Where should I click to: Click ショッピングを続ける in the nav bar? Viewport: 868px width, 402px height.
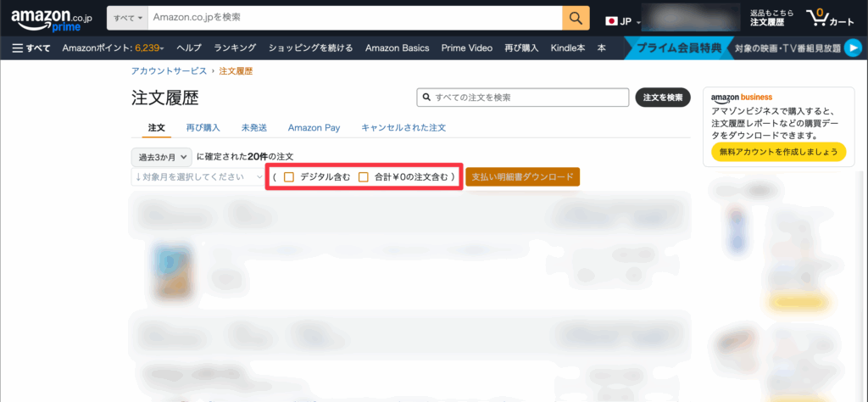pos(310,48)
